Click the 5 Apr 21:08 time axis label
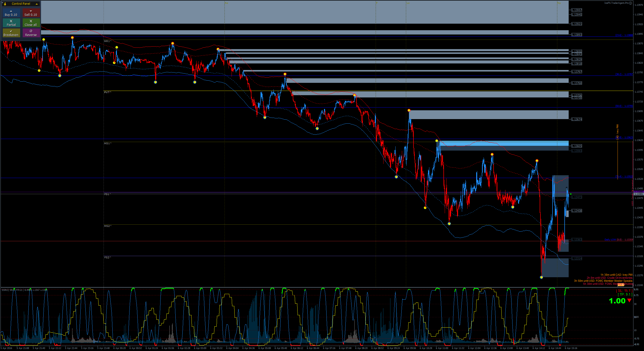The image size is (644, 351). (23, 348)
